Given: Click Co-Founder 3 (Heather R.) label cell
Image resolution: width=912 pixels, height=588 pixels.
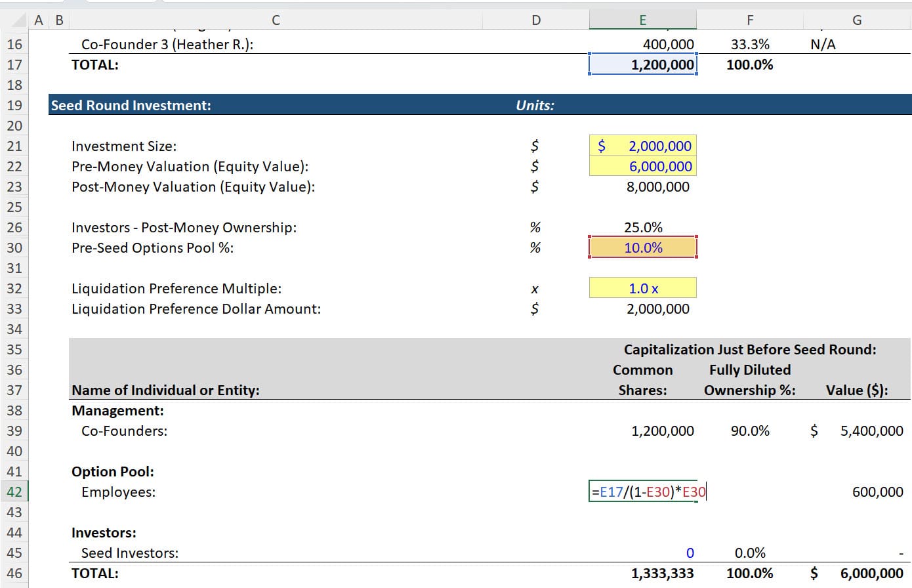Looking at the screenshot, I should (x=167, y=44).
